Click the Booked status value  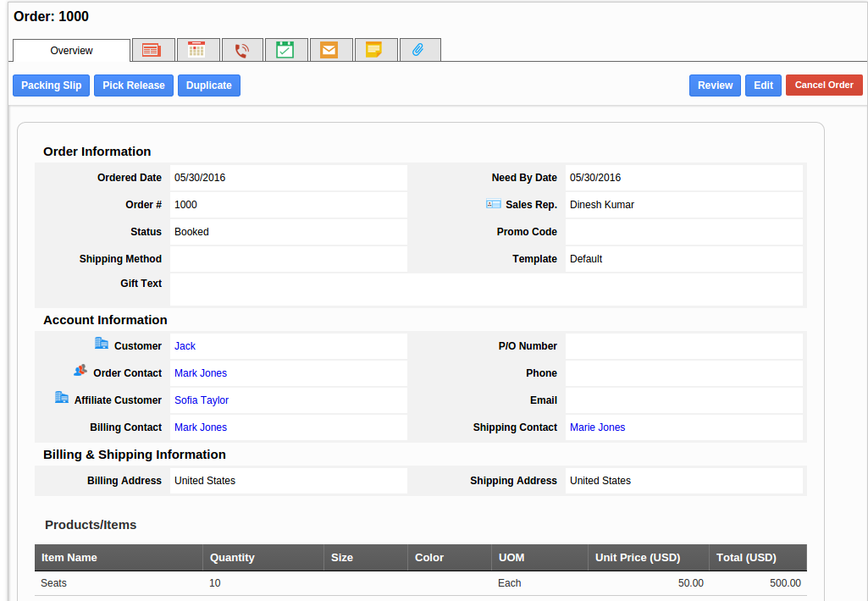click(191, 232)
